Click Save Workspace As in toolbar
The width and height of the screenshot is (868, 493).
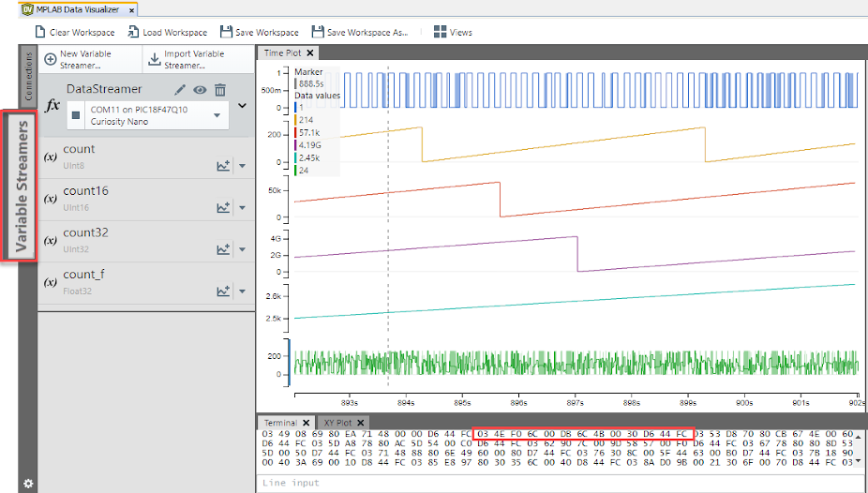tap(360, 32)
